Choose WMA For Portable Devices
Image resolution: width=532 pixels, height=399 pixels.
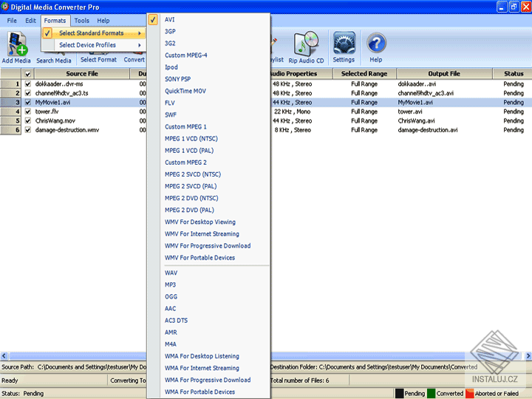click(x=208, y=392)
